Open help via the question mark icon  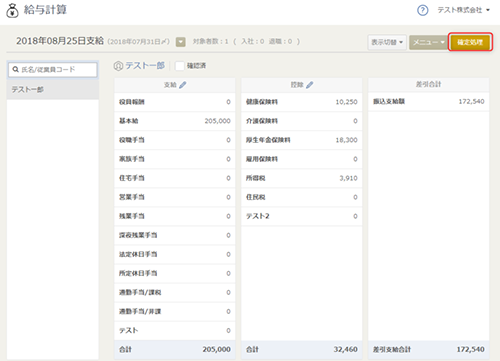click(423, 10)
